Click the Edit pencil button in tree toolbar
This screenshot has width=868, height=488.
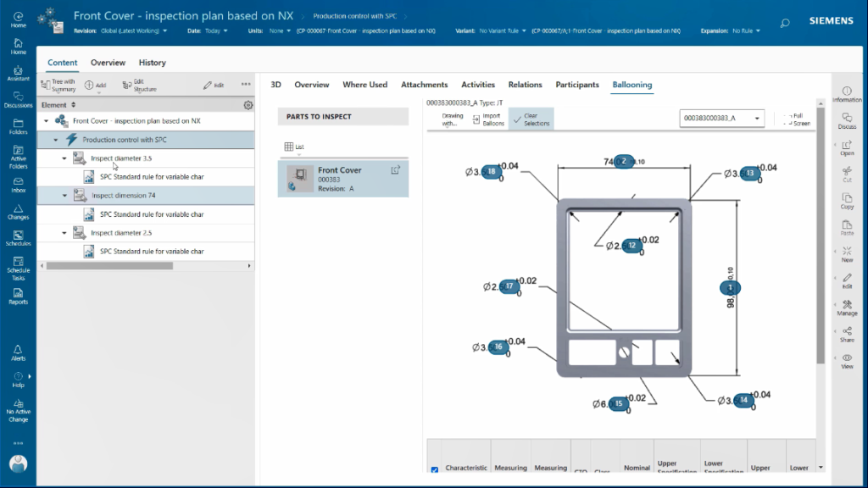213,86
